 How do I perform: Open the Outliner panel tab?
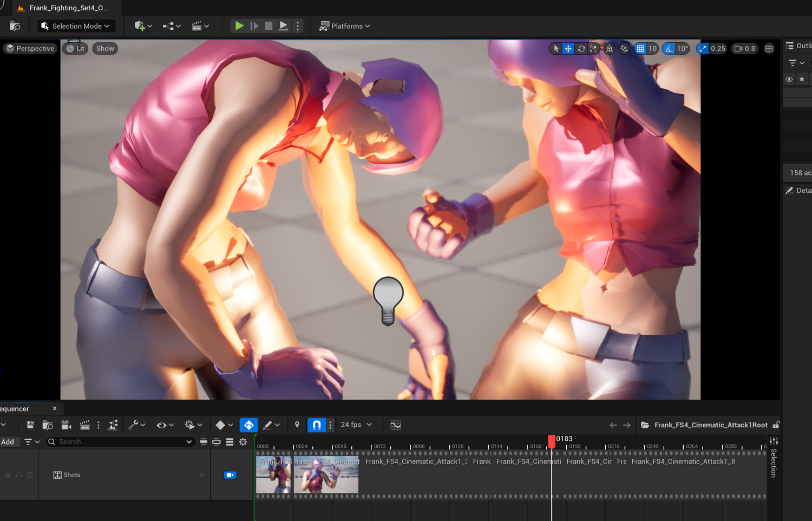798,46
